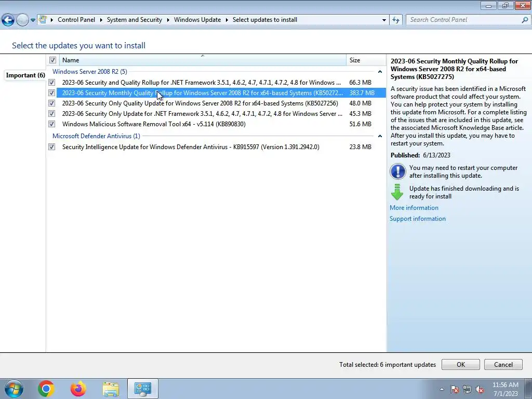Select Security Only Quality Update KB5027256 row
This screenshot has width=532, height=399.
(x=221, y=103)
